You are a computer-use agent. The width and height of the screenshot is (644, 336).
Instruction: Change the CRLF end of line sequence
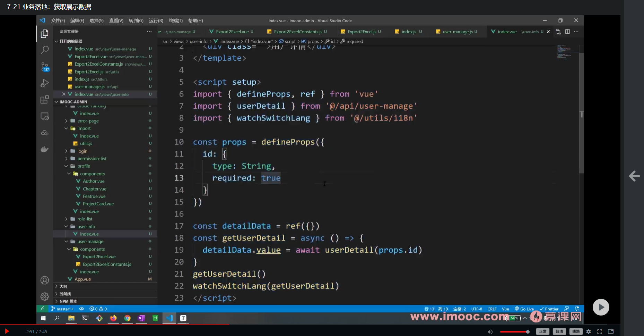492,309
